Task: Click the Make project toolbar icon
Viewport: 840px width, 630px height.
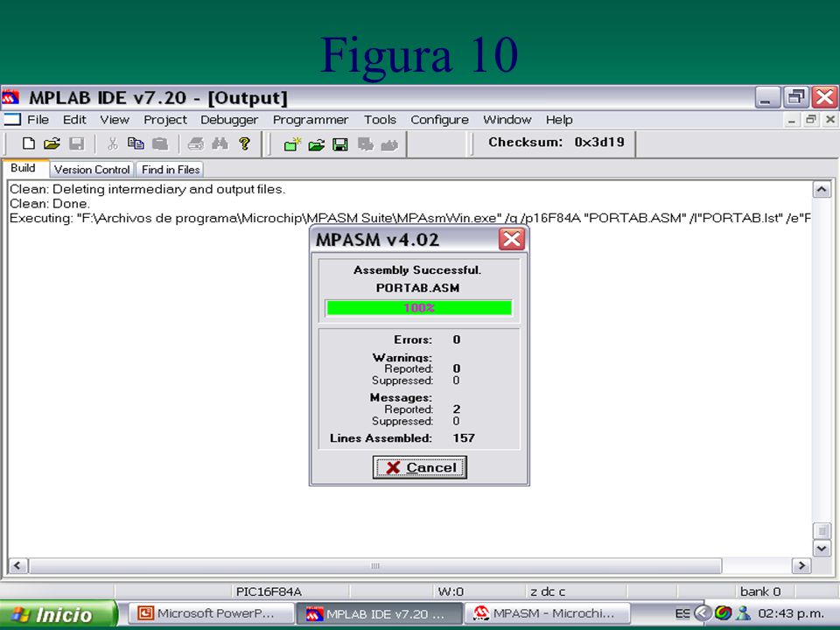Action: 389,144
